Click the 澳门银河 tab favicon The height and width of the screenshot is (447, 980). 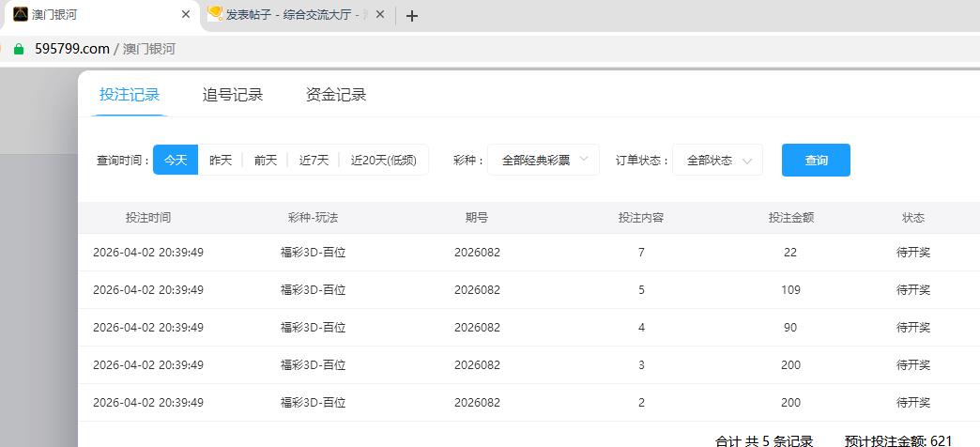point(20,14)
